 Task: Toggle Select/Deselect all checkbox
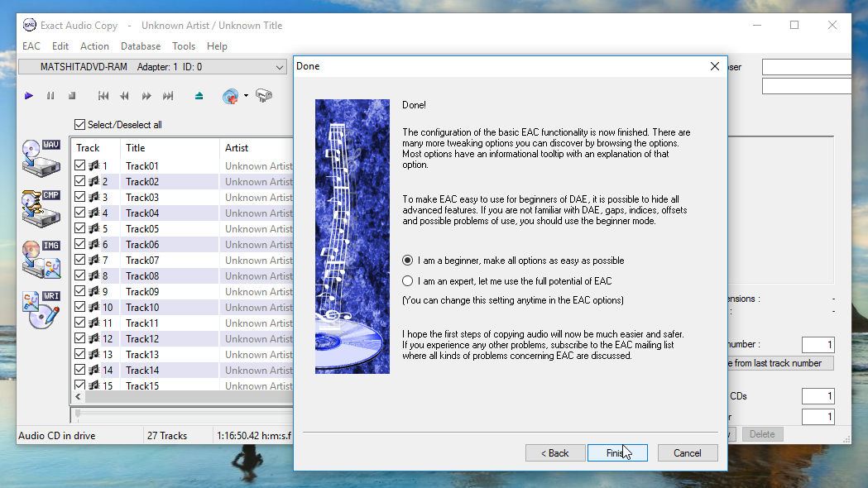tap(79, 125)
